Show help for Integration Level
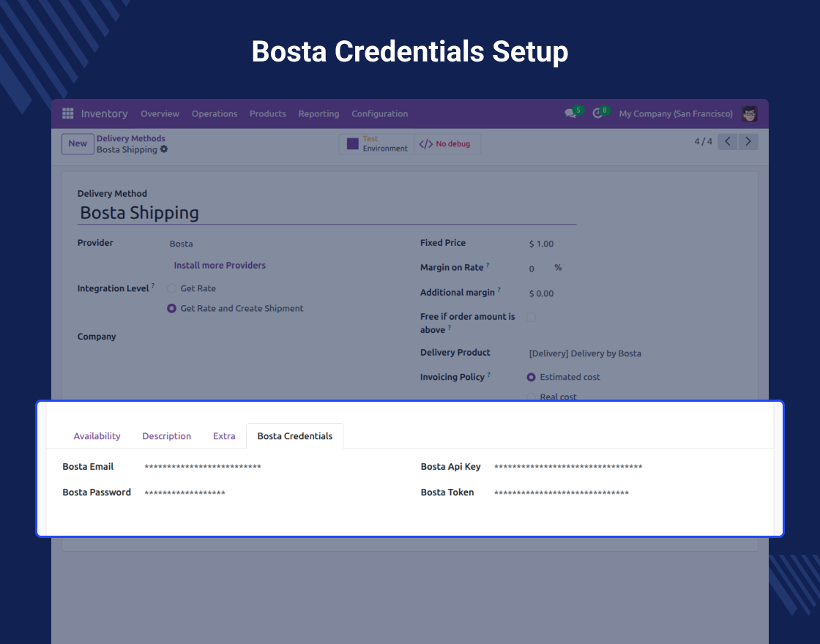 (x=153, y=285)
